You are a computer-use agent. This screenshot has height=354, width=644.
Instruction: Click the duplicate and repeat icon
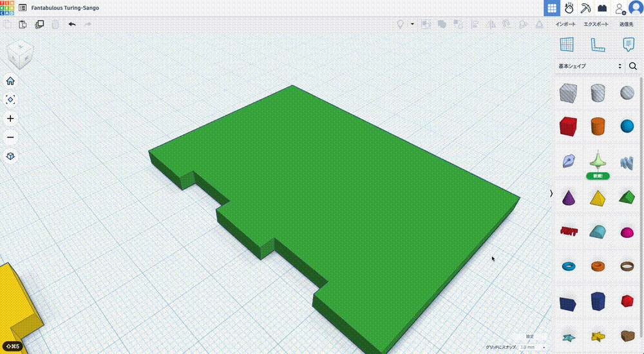40,25
